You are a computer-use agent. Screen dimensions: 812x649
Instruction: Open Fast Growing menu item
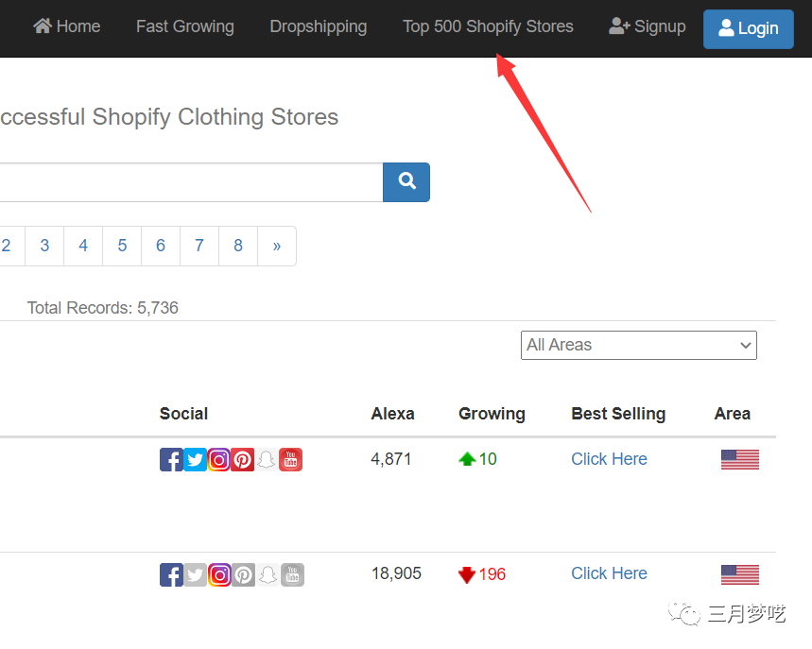point(184,26)
